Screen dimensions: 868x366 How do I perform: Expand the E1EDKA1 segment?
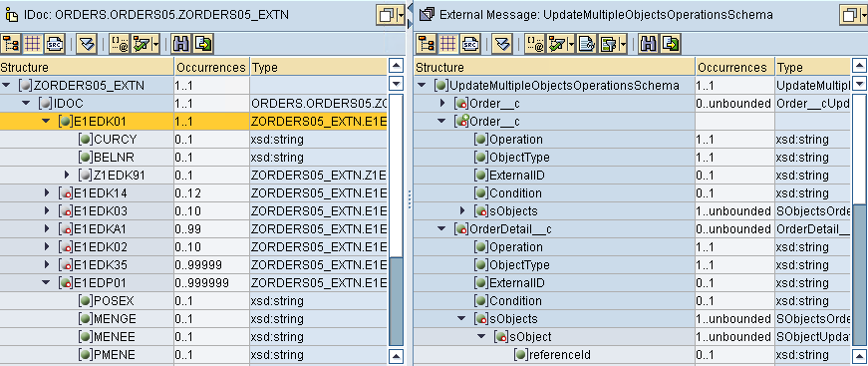pyautogui.click(x=47, y=229)
